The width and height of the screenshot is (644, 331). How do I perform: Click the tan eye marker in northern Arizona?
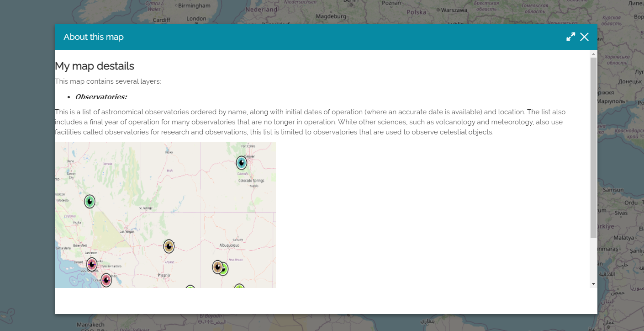pos(169,246)
